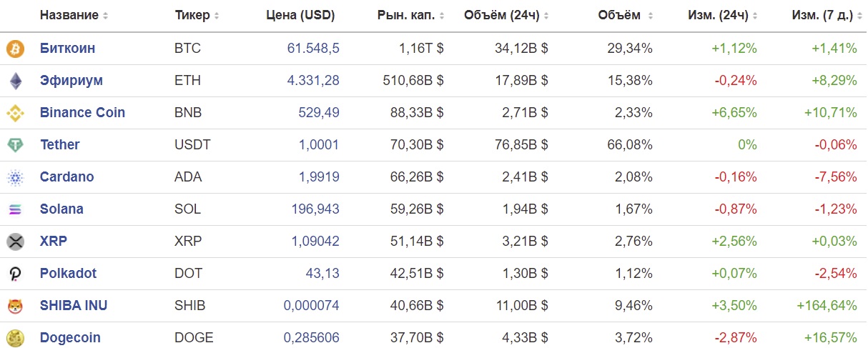The width and height of the screenshot is (868, 348).
Task: Click the SHIBA INU price 0,000074
Action: point(312,306)
